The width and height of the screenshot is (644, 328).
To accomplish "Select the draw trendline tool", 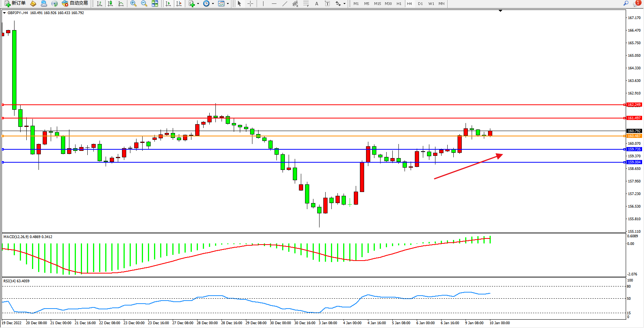I will 284,3.
